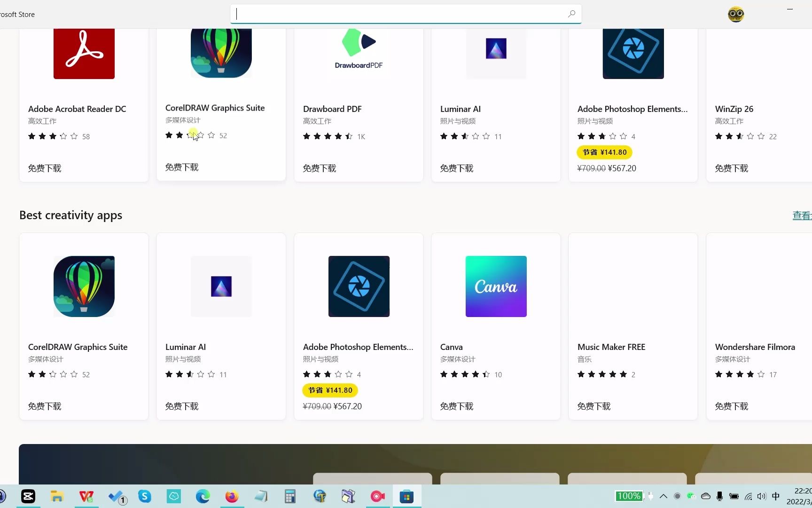The image size is (812, 508).
Task: Open the WinZip 26 title
Action: (x=734, y=109)
